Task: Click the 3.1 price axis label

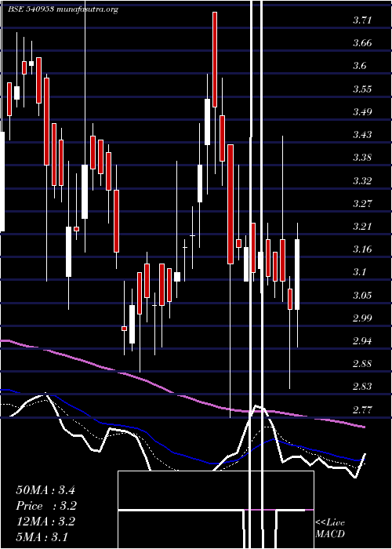Action: point(360,272)
